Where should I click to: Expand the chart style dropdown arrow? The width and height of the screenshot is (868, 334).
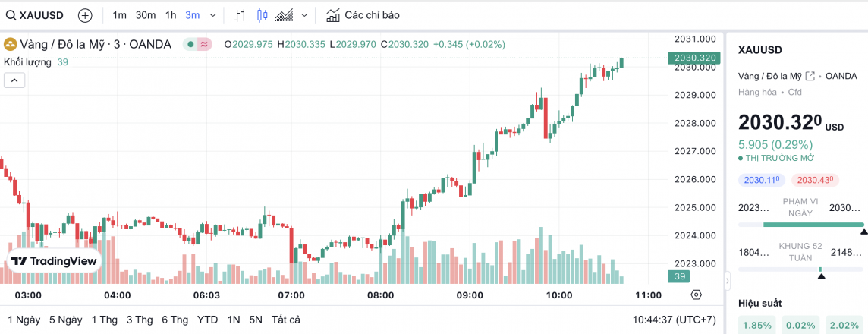pyautogui.click(x=305, y=15)
